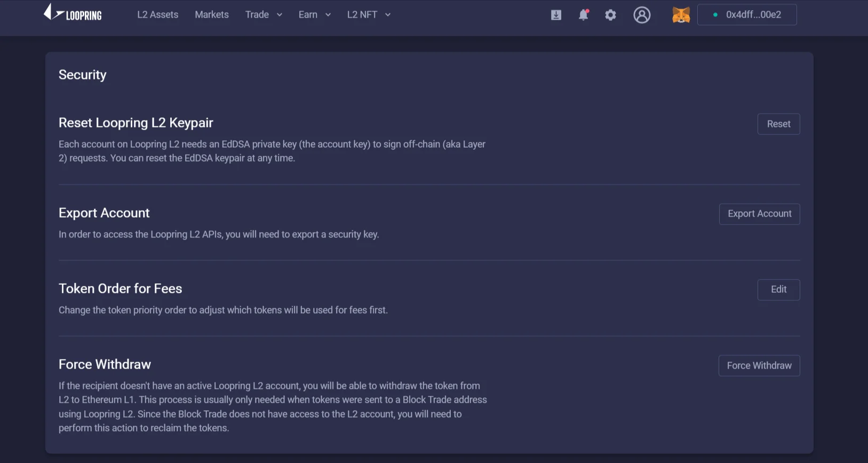Click the Security heading
This screenshot has width=868, height=463.
(x=83, y=75)
